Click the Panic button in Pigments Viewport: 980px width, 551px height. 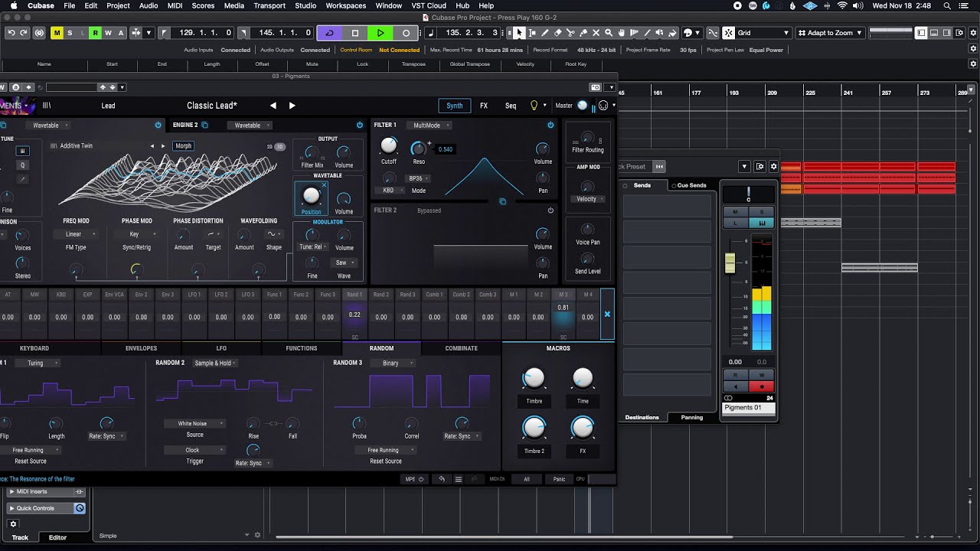point(560,479)
